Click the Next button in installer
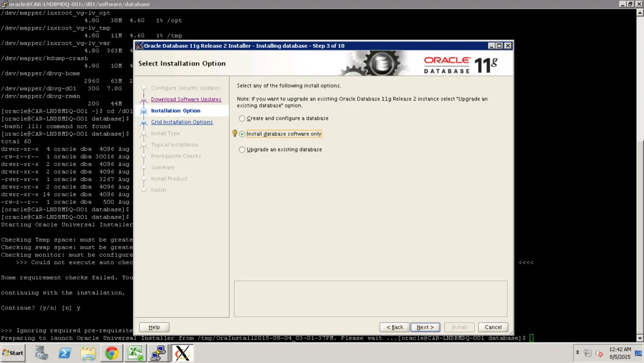Image resolution: width=644 pixels, height=363 pixels. pos(425,327)
